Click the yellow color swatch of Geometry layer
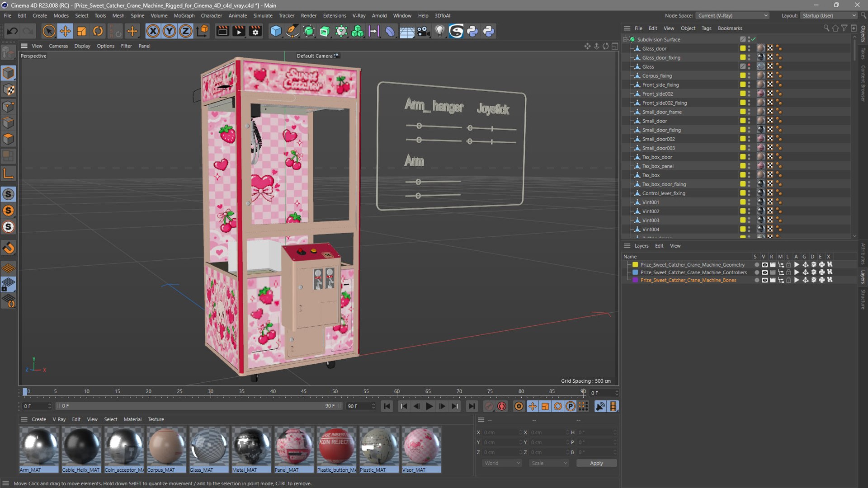The height and width of the screenshot is (488, 868). point(635,265)
